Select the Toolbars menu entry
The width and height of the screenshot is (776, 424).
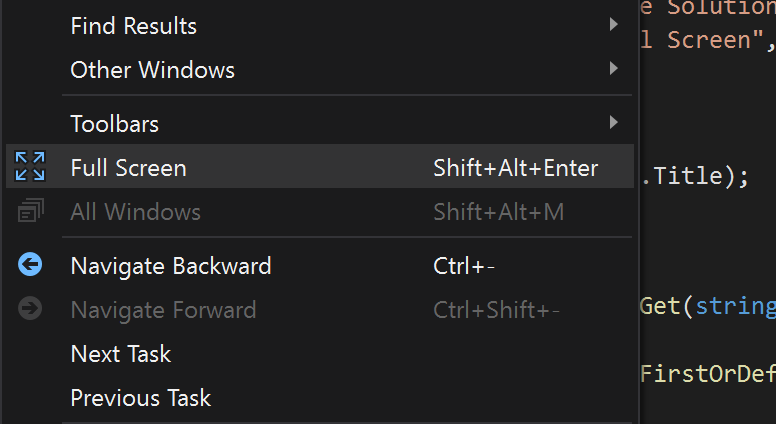pos(115,124)
